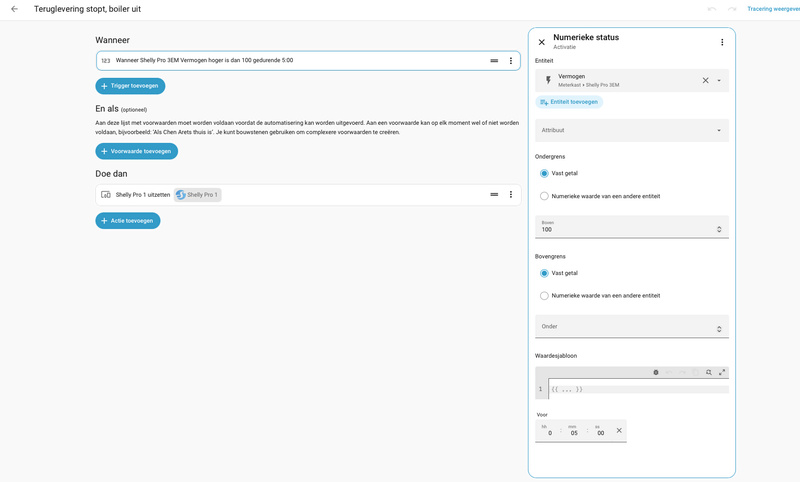
Task: Adjust the Boven value with the stepper arrows
Action: (719, 230)
